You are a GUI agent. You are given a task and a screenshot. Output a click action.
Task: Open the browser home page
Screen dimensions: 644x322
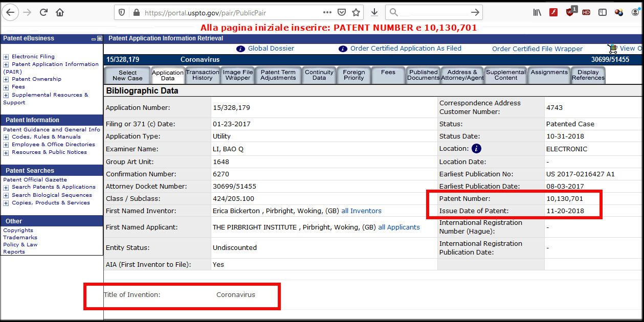60,12
